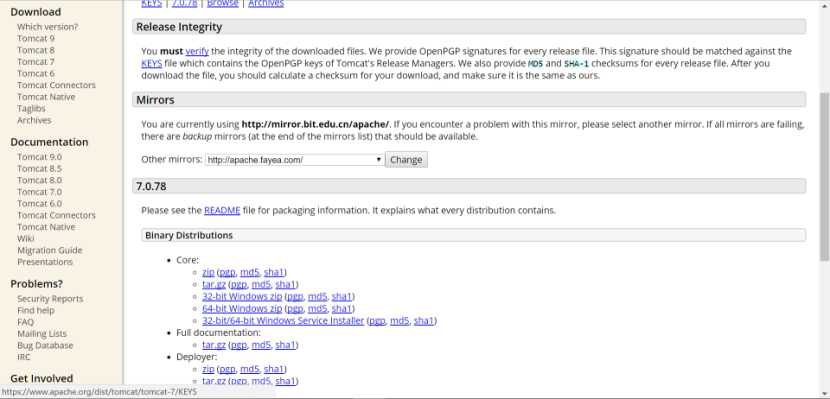Open md5 for Full documentation tar.gz

(261, 345)
